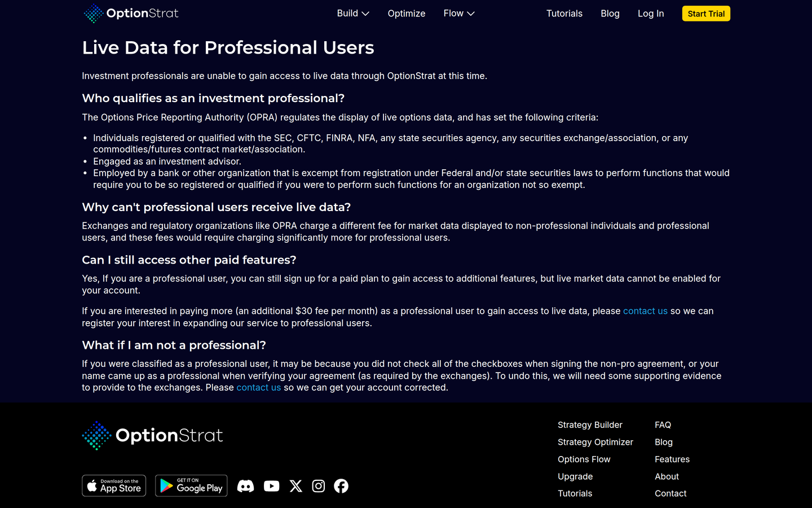Open Contact footer link
The image size is (812, 508).
pos(670,493)
